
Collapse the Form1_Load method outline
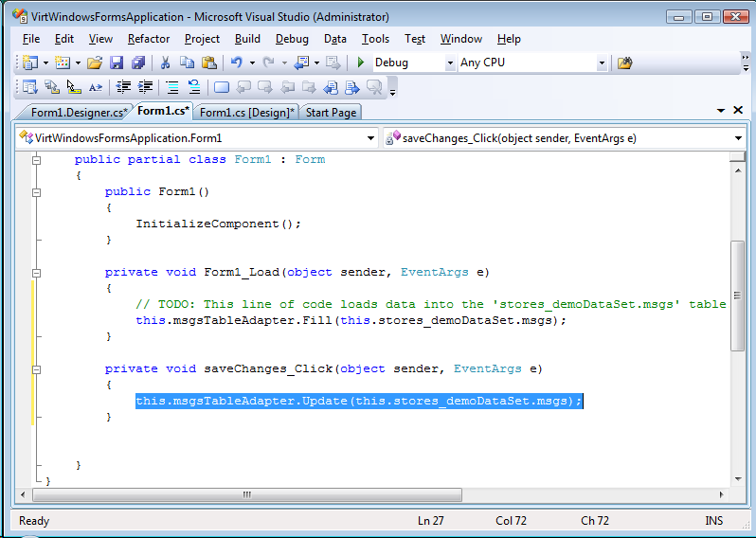pyautogui.click(x=36, y=272)
